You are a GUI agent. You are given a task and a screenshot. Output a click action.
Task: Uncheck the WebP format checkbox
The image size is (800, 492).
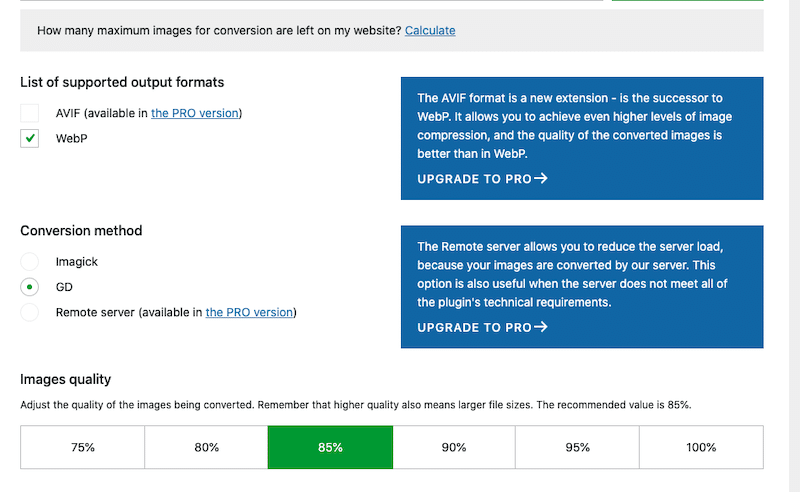(x=30, y=138)
